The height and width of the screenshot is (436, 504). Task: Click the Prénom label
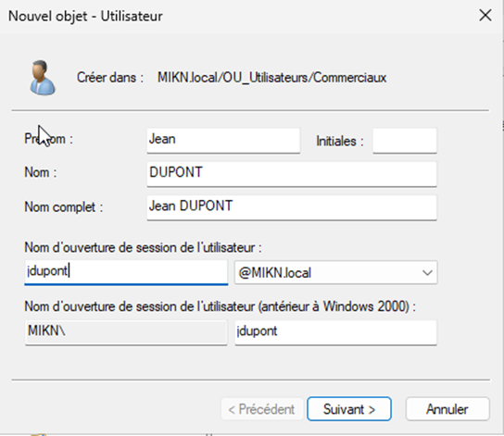coord(48,139)
